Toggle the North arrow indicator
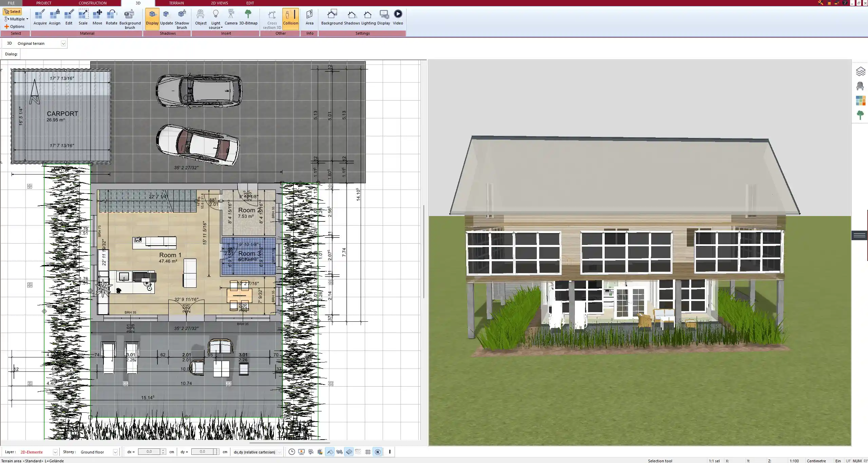The width and height of the screenshot is (868, 463). tap(378, 452)
